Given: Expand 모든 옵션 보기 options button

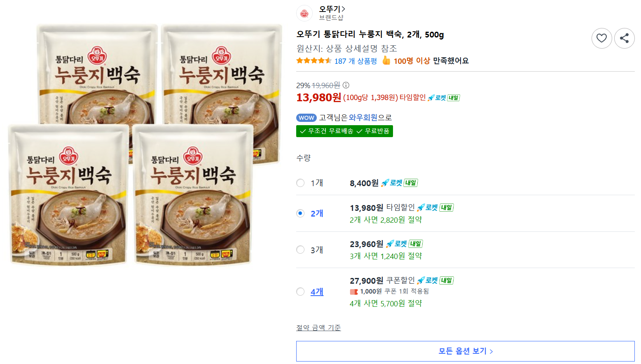Looking at the screenshot, I should coord(465,351).
